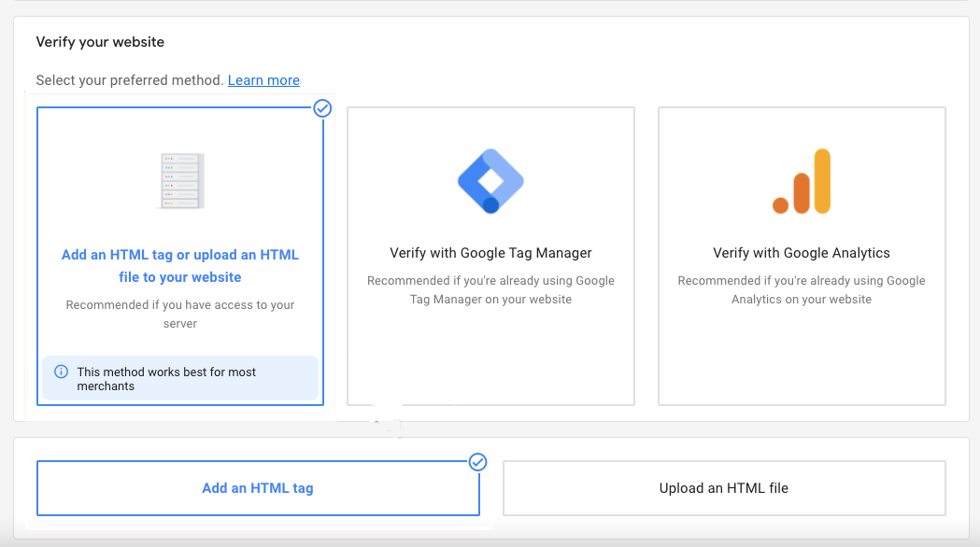980x547 pixels.
Task: Click the checkmark on the Add an HTML tag button
Action: (477, 462)
